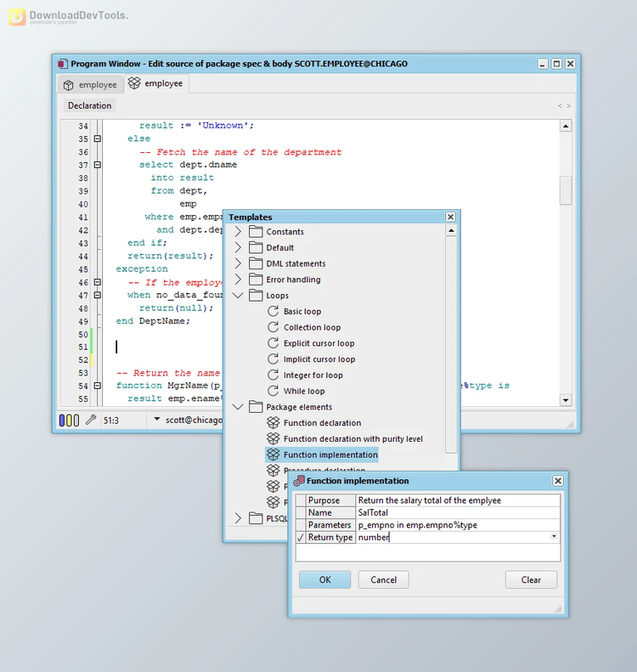
Task: Click the Clear button
Action: coord(531,579)
